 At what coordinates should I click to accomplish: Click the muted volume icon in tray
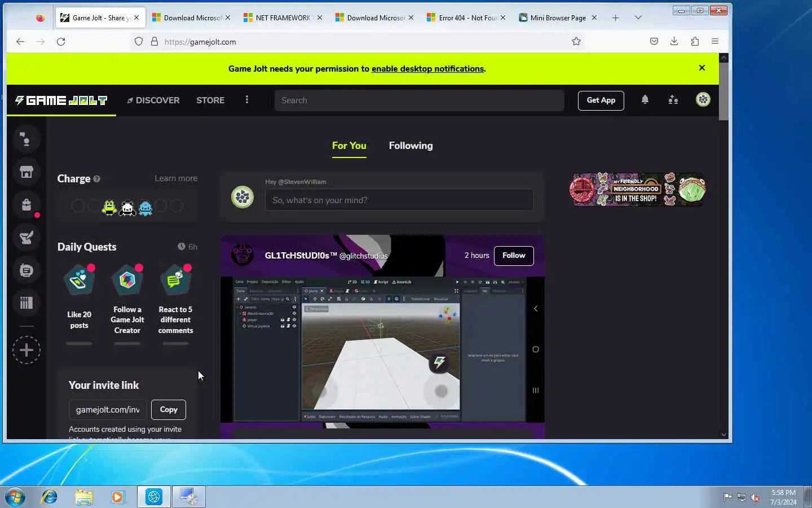click(x=755, y=497)
